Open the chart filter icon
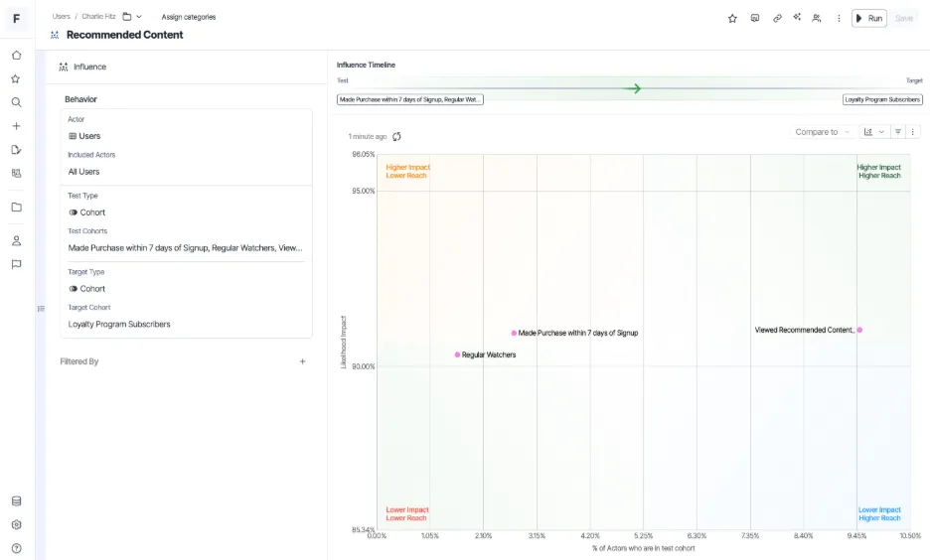The image size is (930, 560). (x=898, y=131)
